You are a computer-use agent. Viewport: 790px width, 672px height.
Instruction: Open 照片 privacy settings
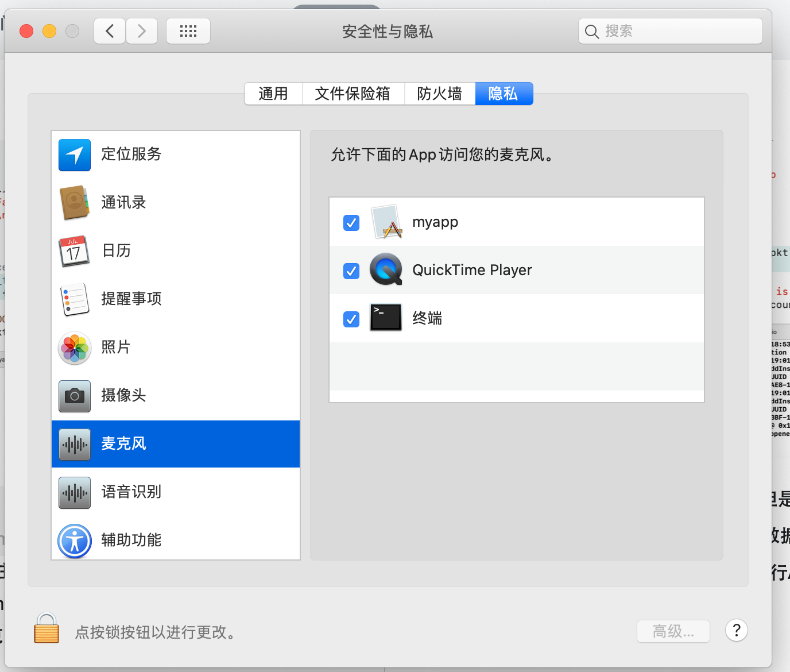click(74, 347)
